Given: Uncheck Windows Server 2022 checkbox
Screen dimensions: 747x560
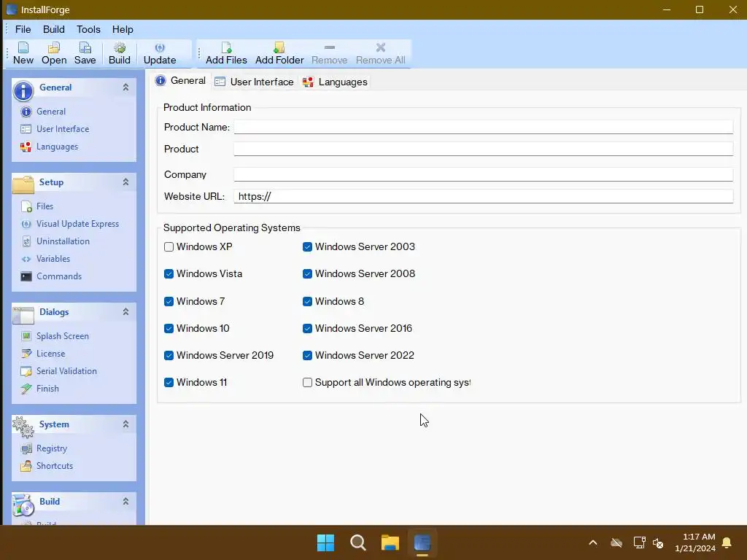Looking at the screenshot, I should (x=307, y=356).
